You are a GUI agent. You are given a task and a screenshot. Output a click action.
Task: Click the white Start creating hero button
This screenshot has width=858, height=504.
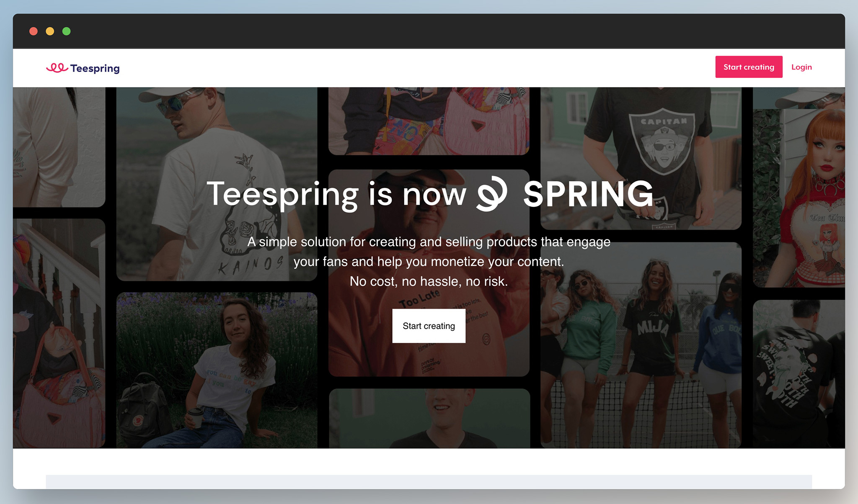coord(429,326)
